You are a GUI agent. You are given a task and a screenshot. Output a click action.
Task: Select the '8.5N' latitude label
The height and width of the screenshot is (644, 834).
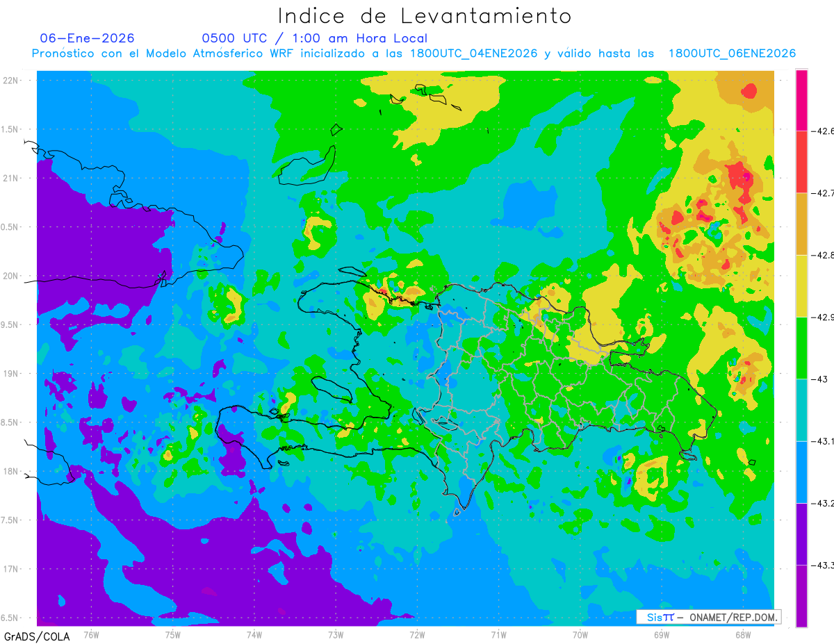(10, 423)
